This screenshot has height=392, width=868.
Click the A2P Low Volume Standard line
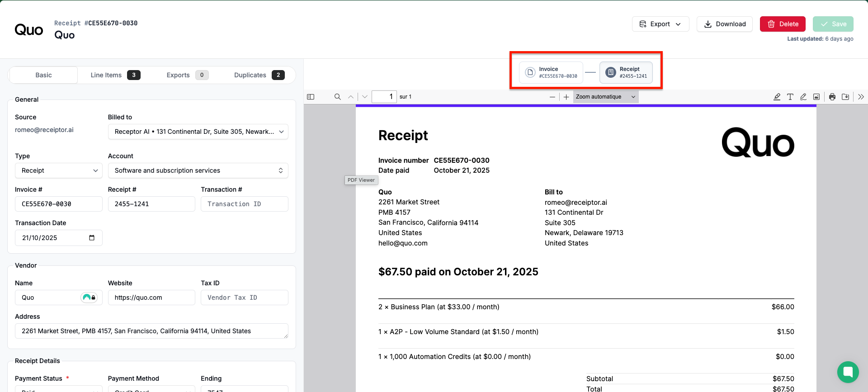[x=458, y=332]
